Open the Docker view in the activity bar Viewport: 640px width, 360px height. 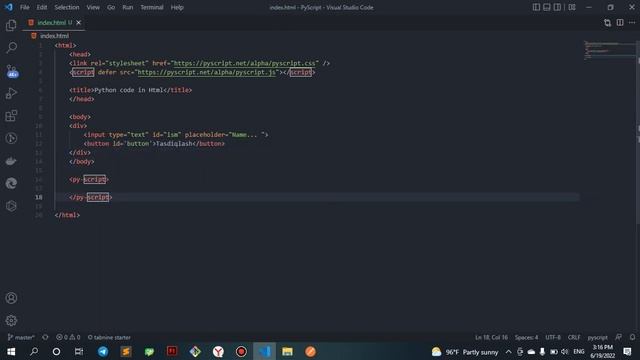11,161
